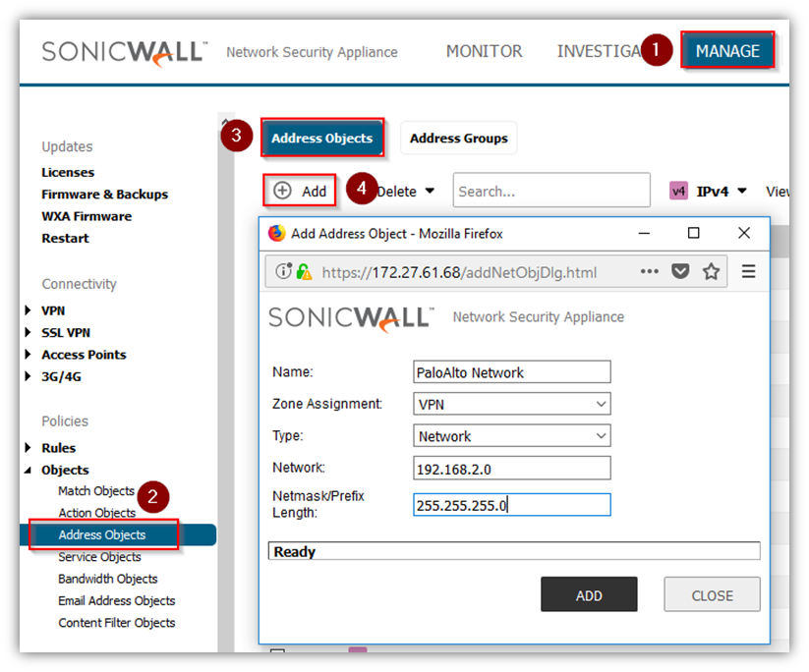Select Service Objects in the sidebar

click(99, 557)
